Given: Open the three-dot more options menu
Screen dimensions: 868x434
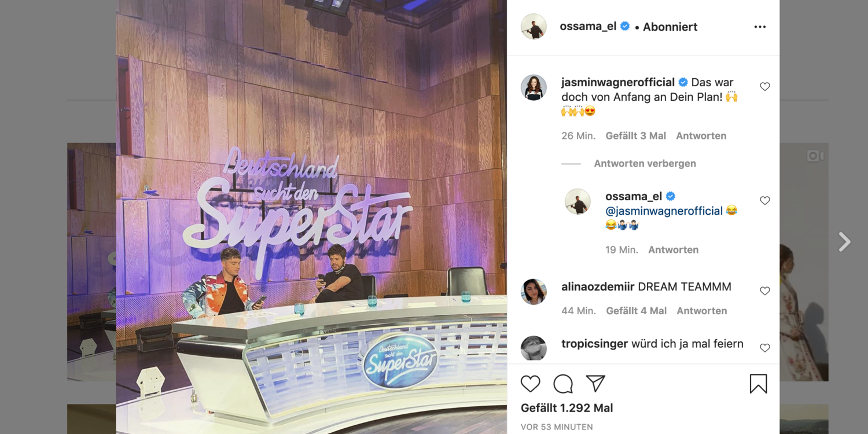Looking at the screenshot, I should pyautogui.click(x=760, y=27).
